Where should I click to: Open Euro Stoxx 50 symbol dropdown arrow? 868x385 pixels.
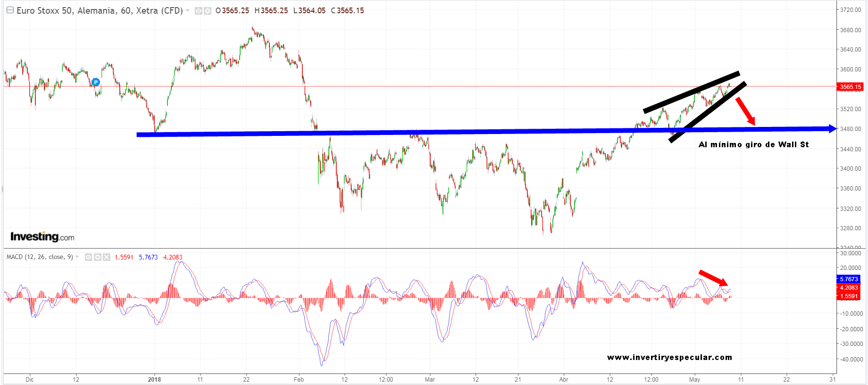[188, 10]
